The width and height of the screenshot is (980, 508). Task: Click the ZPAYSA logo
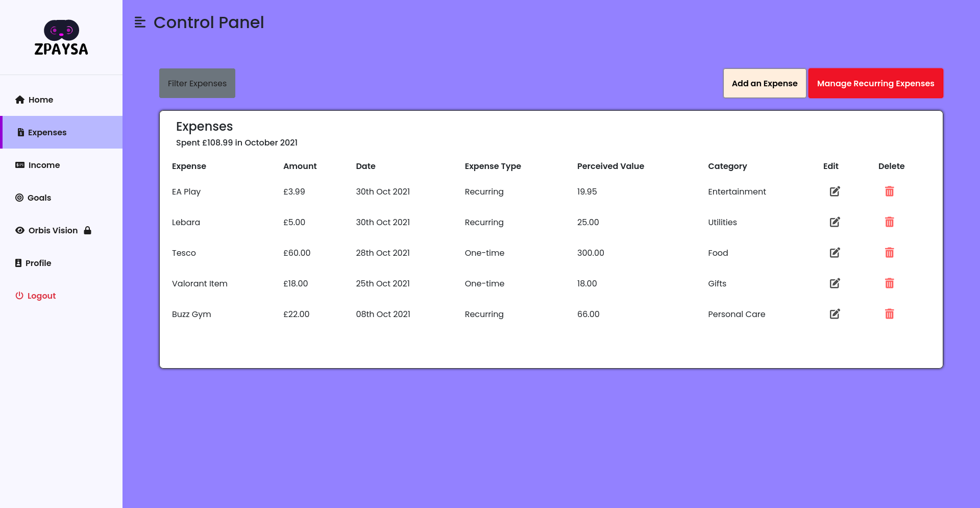pos(61,37)
